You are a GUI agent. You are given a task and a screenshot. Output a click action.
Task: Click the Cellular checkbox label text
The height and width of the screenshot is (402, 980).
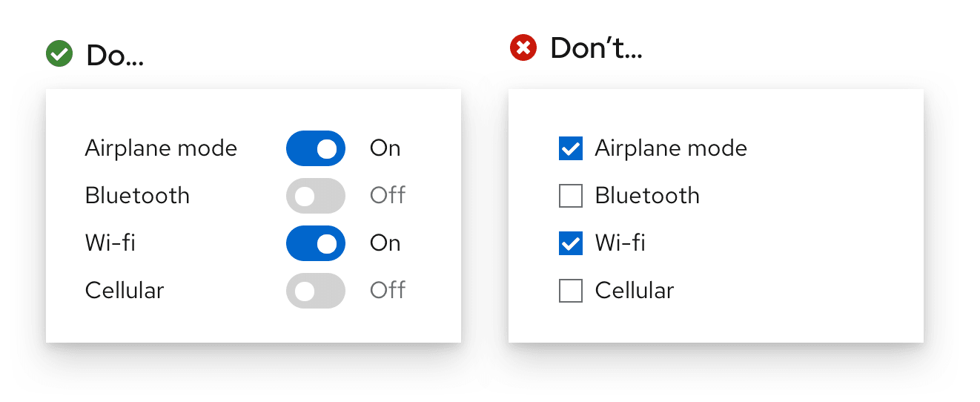pos(635,291)
